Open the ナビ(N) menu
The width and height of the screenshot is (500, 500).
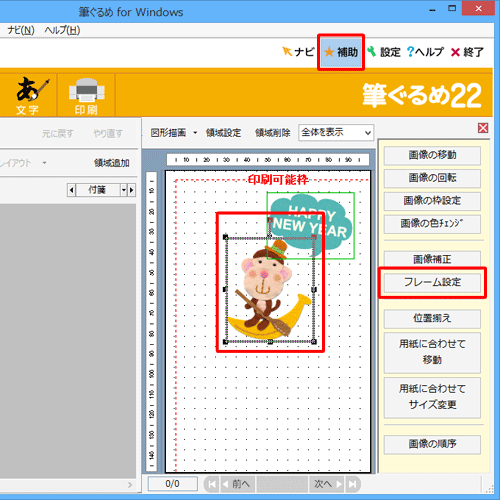point(21,31)
